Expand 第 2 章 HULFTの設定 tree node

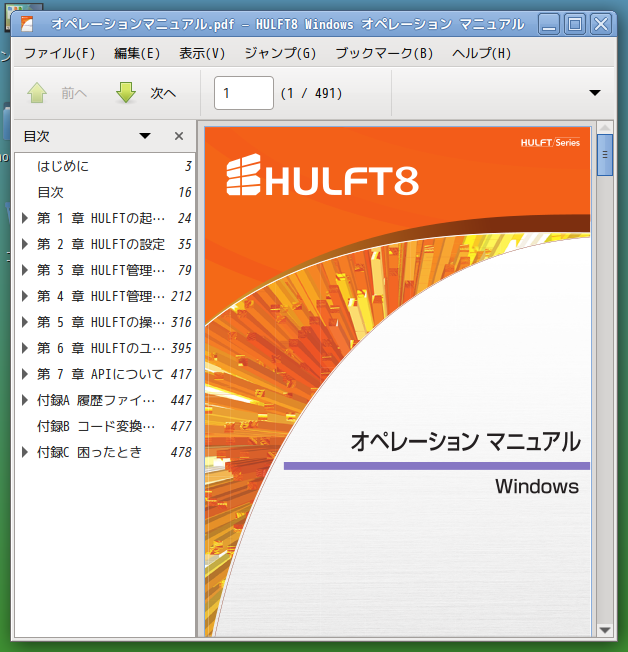click(x=25, y=244)
